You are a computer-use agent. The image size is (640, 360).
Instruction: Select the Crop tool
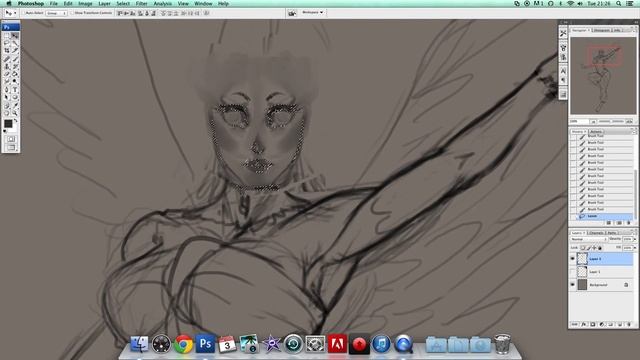pyautogui.click(x=7, y=50)
